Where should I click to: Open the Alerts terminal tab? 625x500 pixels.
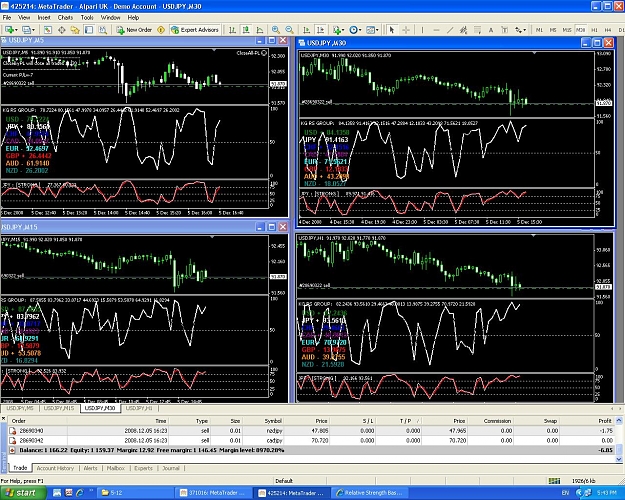click(90, 468)
